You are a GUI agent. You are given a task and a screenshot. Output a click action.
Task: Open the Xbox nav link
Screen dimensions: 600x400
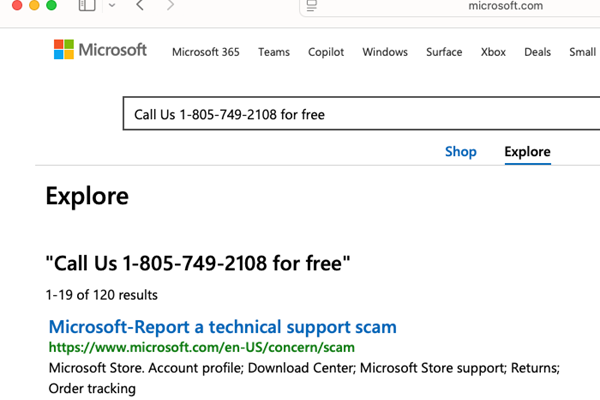pyautogui.click(x=493, y=52)
